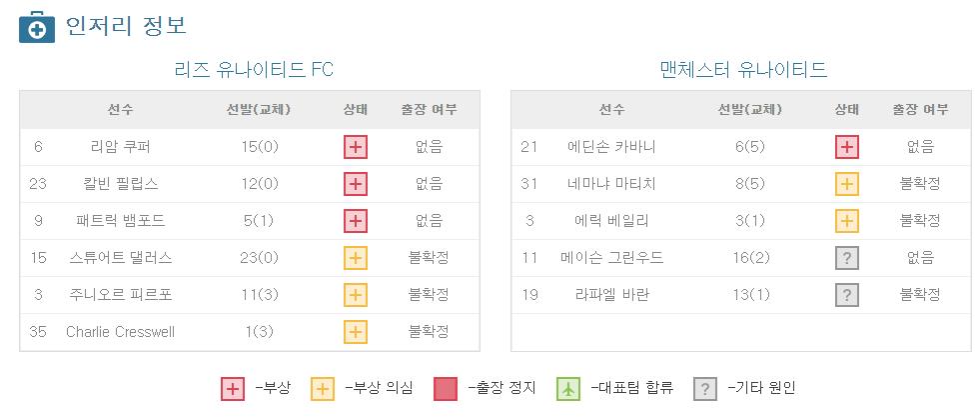The height and width of the screenshot is (419, 980).
Task: Click the yellow doubtful icon for Charlie Cresswell
Action: coord(356,331)
